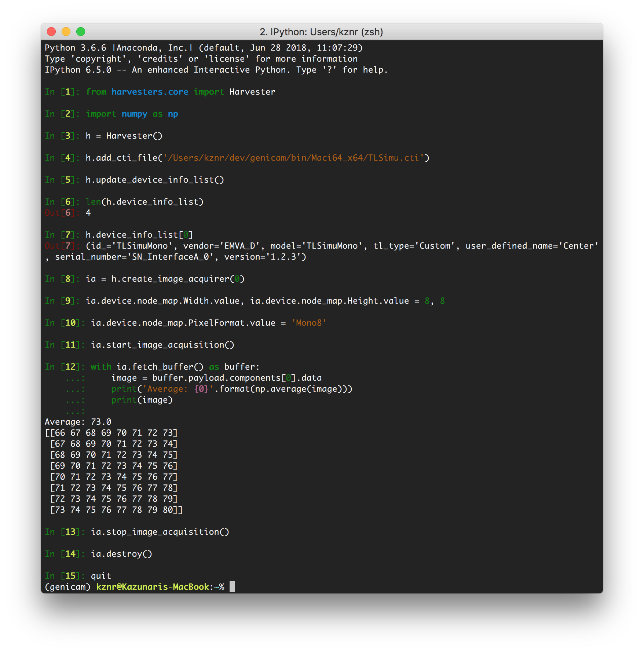Click the yellow minimize button
Screen dimensions: 644x652
coord(66,32)
